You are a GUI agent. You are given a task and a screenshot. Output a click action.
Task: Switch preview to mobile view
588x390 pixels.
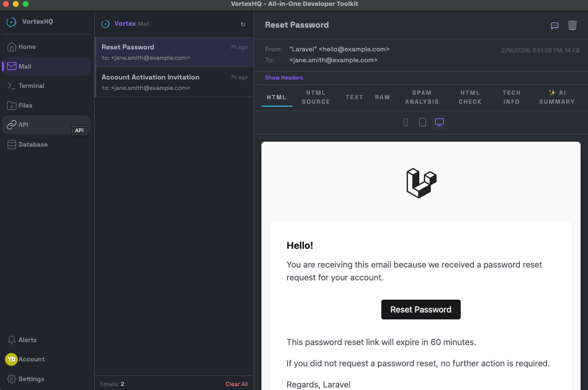click(x=405, y=122)
